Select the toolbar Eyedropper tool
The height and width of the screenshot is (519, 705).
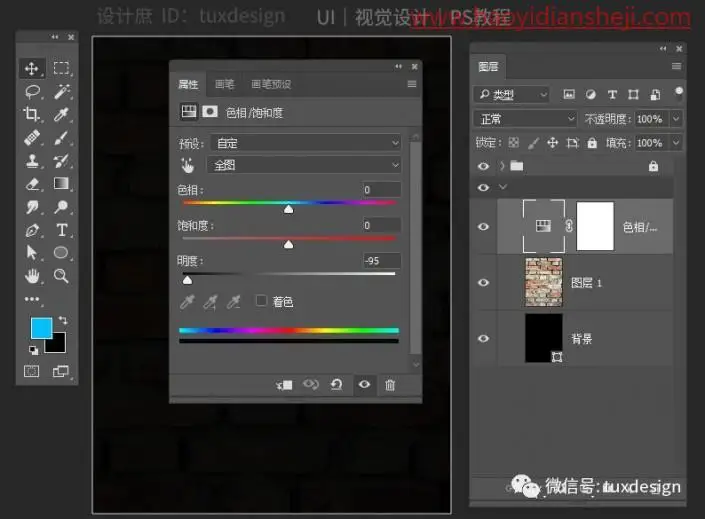[x=62, y=114]
